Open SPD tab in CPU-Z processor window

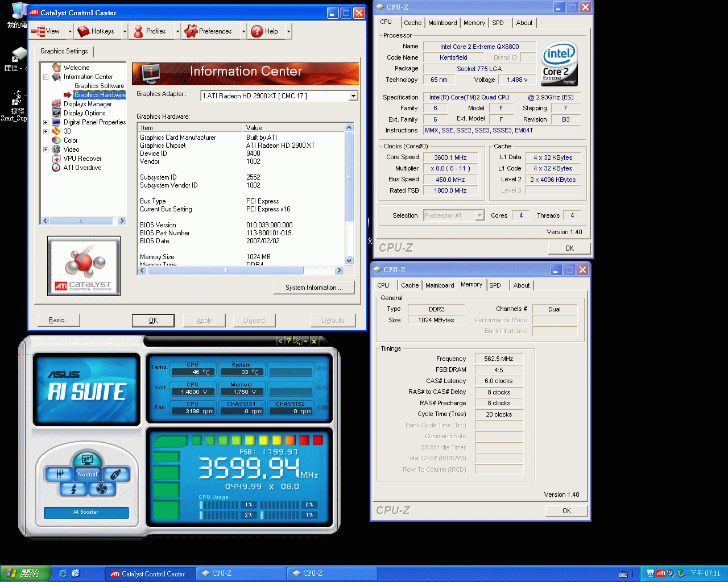[x=498, y=23]
